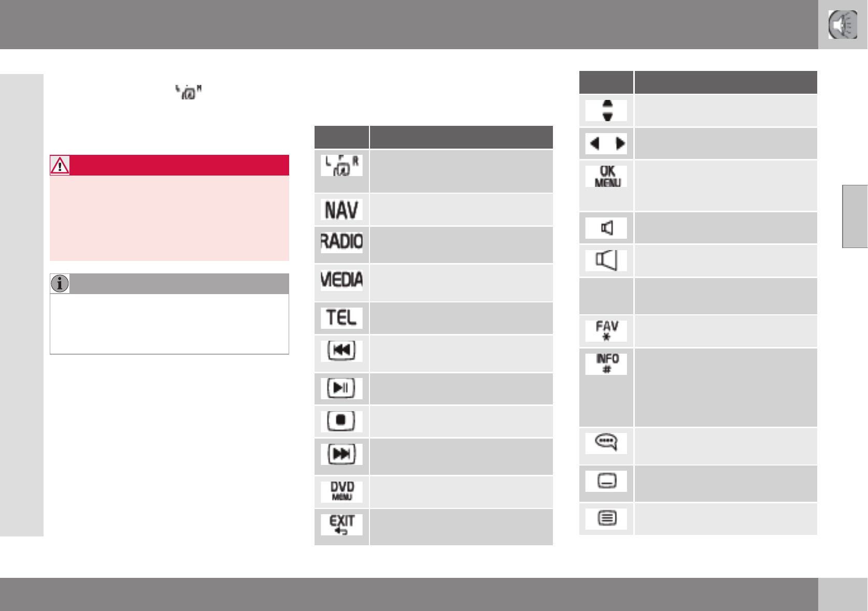The image size is (868, 611).
Task: Click the subtitles screen icon
Action: tap(606, 481)
